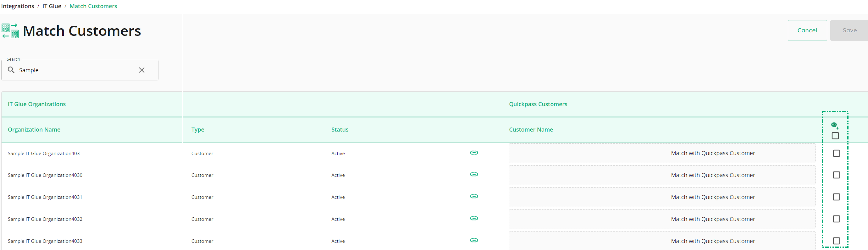Click the link icon for Sample IT Glue Organization4031
The image size is (868, 250).
tap(474, 196)
